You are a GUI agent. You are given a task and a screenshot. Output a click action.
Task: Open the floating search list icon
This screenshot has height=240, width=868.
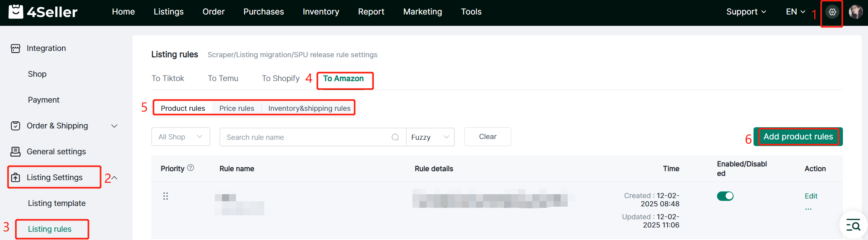853,226
